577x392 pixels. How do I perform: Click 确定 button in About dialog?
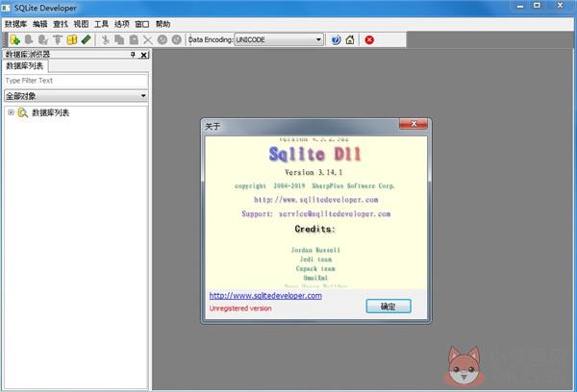pos(389,306)
